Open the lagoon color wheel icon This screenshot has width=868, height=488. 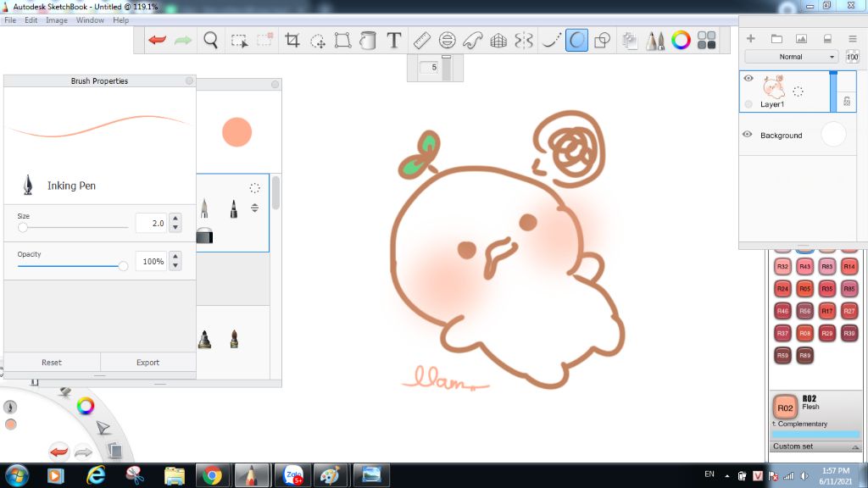coord(86,406)
